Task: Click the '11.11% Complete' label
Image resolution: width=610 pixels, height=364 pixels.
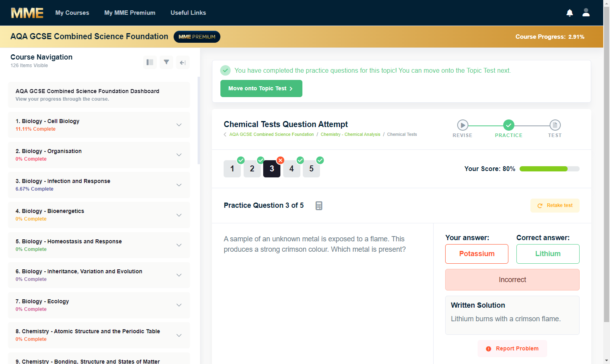Action: [36, 129]
